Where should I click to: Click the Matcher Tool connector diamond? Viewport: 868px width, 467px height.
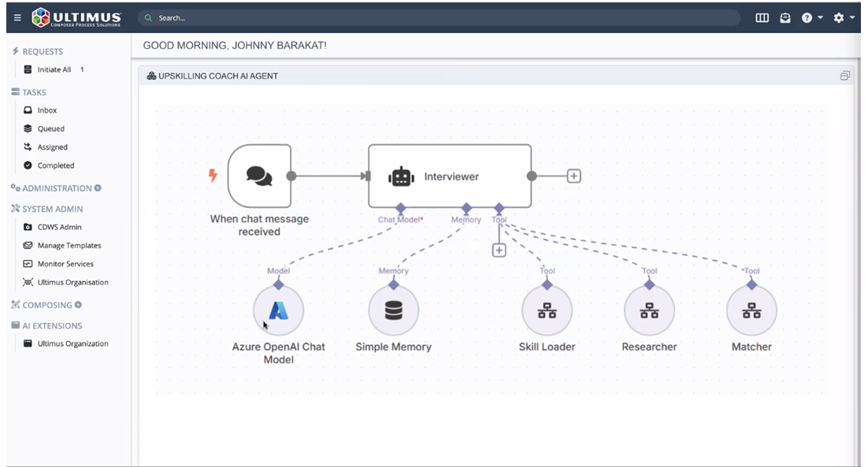[x=751, y=284]
